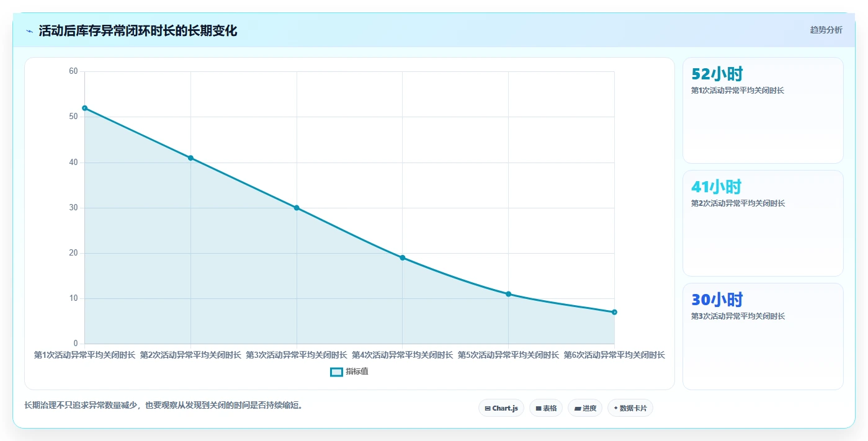This screenshot has height=441, width=868.
Task: Click the icon inside the Chart.js chip
Action: (x=488, y=408)
